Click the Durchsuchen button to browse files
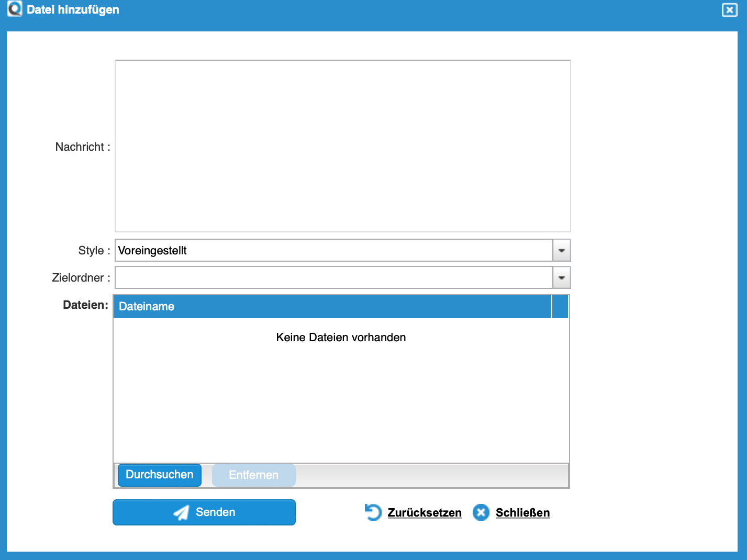 coord(159,475)
